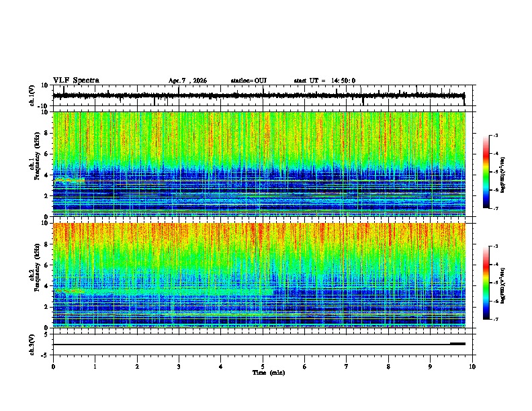
Task: Click the ch.3 voltage trace line
Action: 259,345
